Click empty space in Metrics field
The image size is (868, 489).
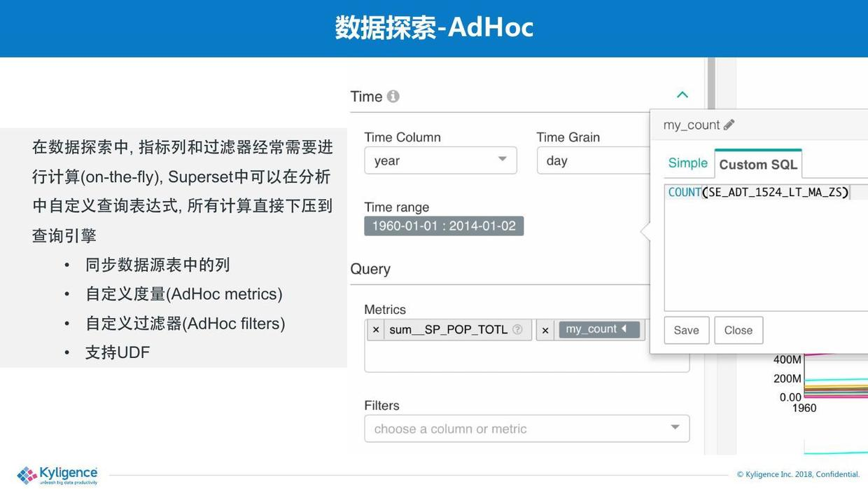526,357
